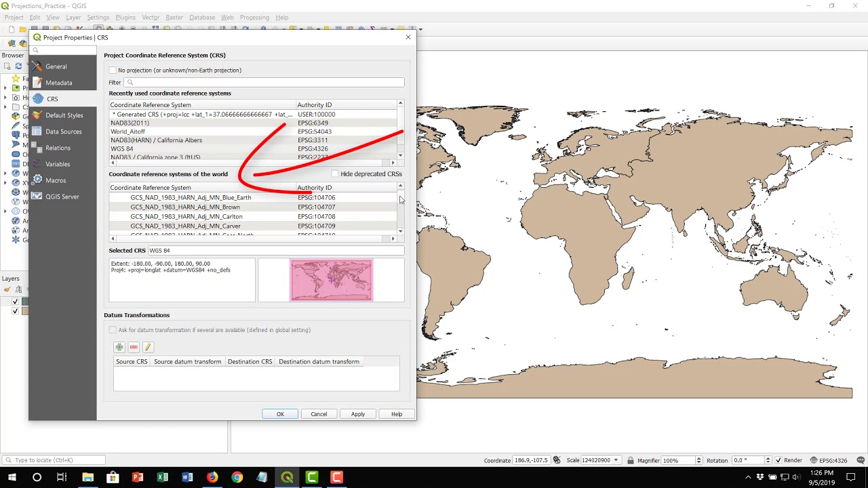Open the Windows notification center

click(x=851, y=477)
